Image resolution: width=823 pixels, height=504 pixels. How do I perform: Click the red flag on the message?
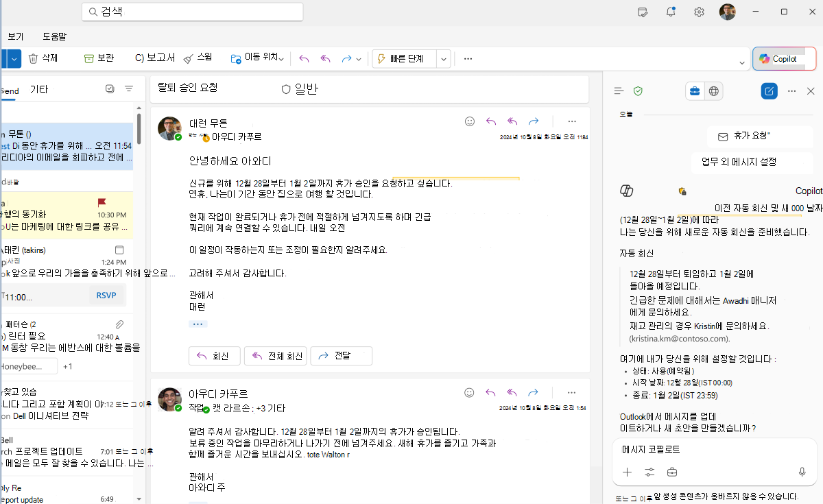[x=103, y=203]
